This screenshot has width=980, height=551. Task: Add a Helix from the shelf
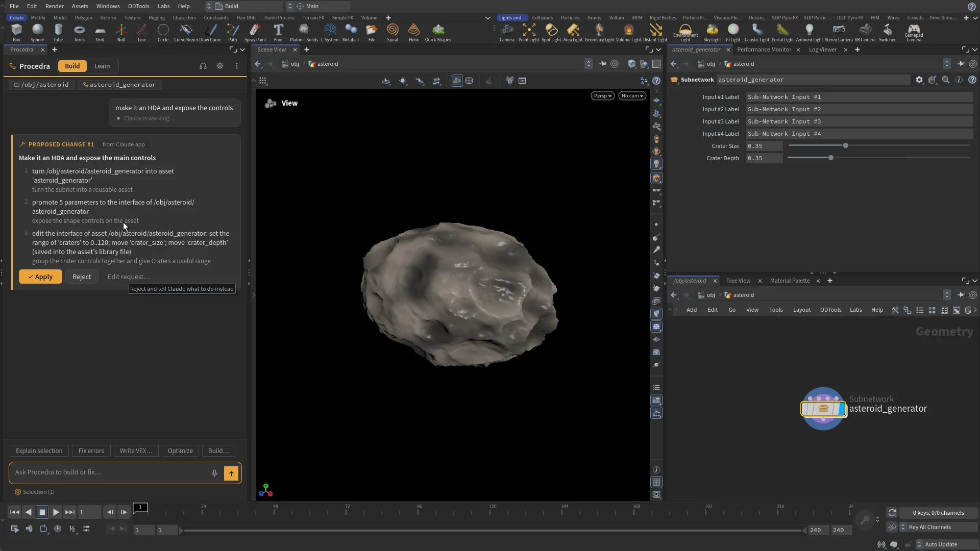pyautogui.click(x=414, y=33)
